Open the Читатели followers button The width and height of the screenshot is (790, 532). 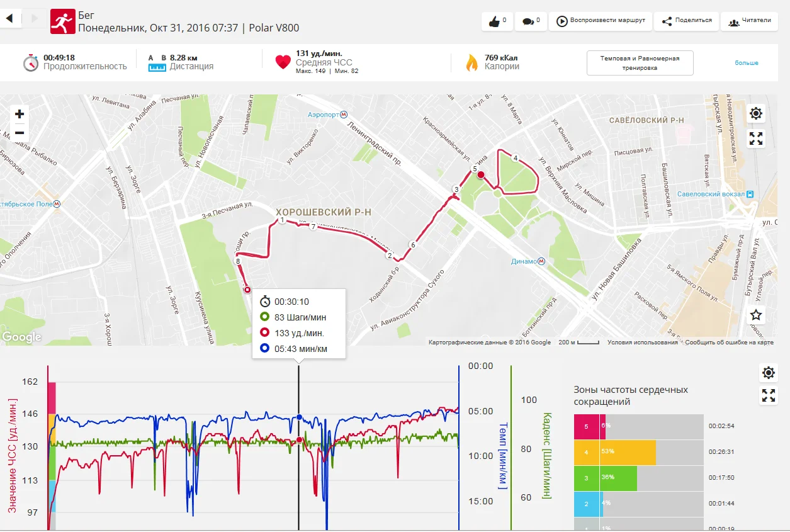click(x=749, y=21)
